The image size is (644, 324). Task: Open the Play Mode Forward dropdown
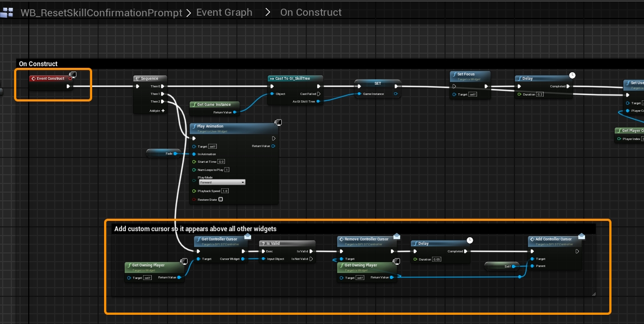tap(222, 182)
